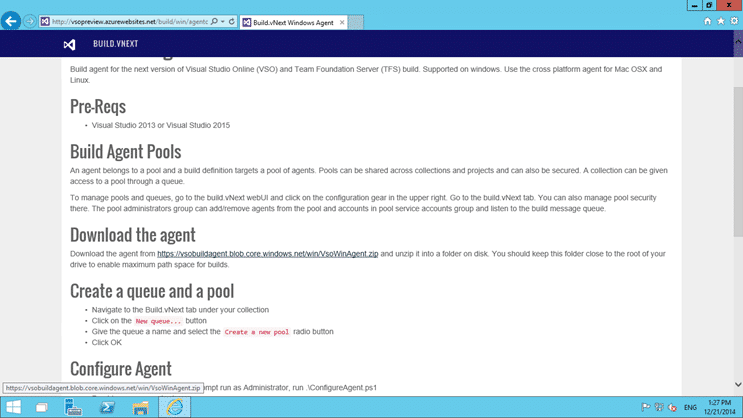Click the 'Click OK' bullet text
The width and height of the screenshot is (743, 418).
click(107, 342)
